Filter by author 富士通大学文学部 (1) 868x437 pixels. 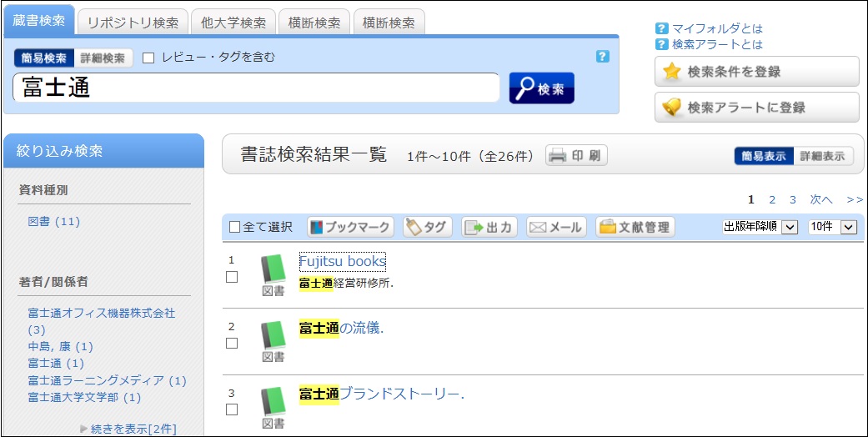tap(84, 397)
